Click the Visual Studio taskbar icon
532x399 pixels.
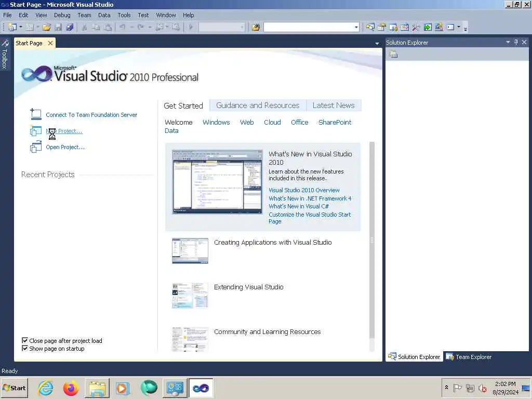point(201,388)
